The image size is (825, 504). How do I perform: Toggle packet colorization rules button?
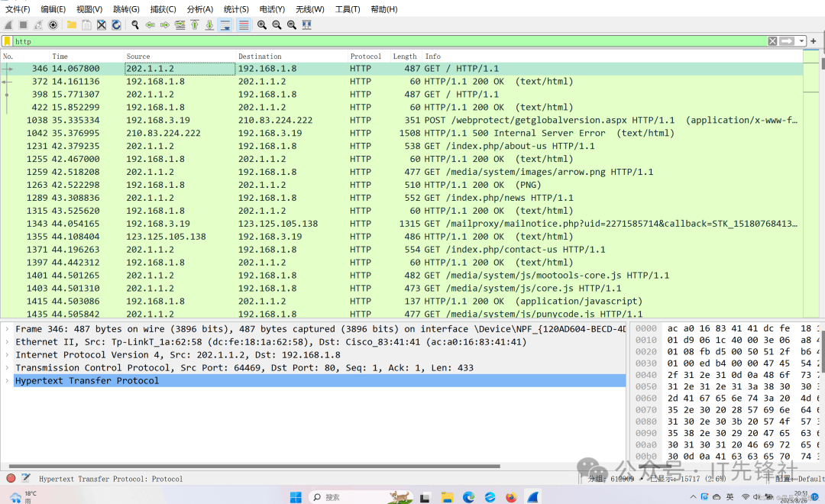[244, 25]
